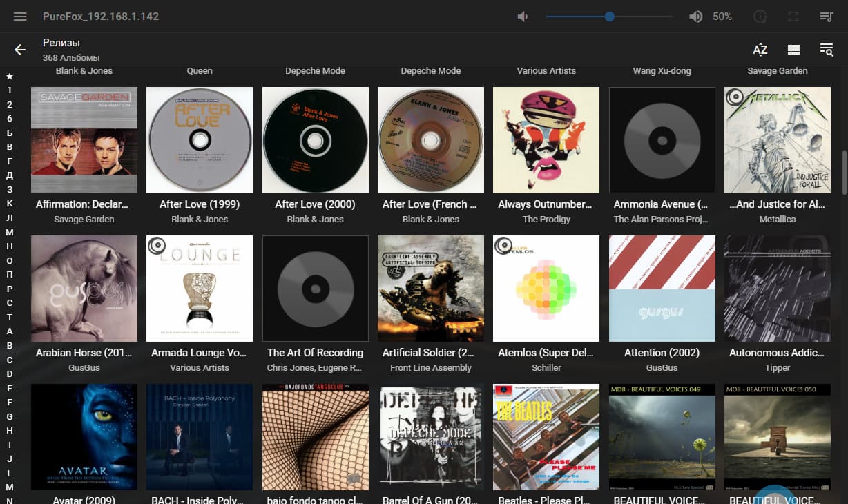848x504 pixels.
Task: Click the volume down speaker icon
Action: point(523,17)
